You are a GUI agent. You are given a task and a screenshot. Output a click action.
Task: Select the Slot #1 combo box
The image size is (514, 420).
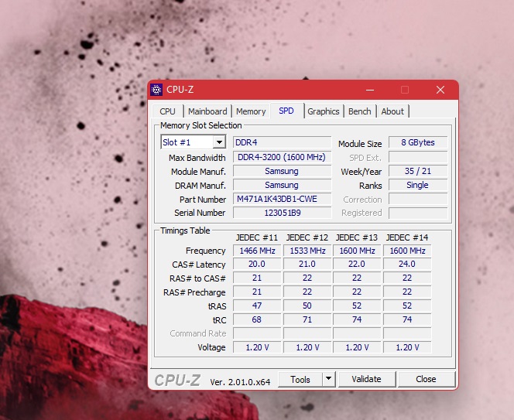pyautogui.click(x=193, y=142)
